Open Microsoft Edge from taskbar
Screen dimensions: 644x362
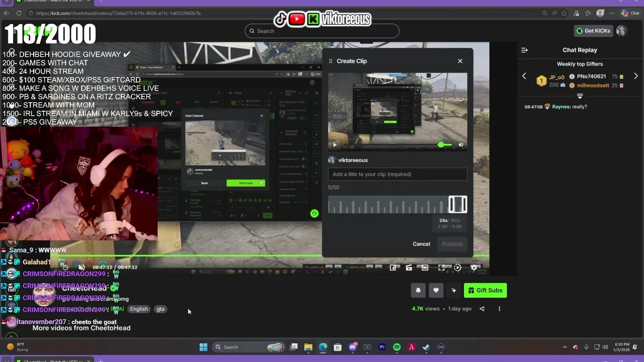pyautogui.click(x=323, y=347)
